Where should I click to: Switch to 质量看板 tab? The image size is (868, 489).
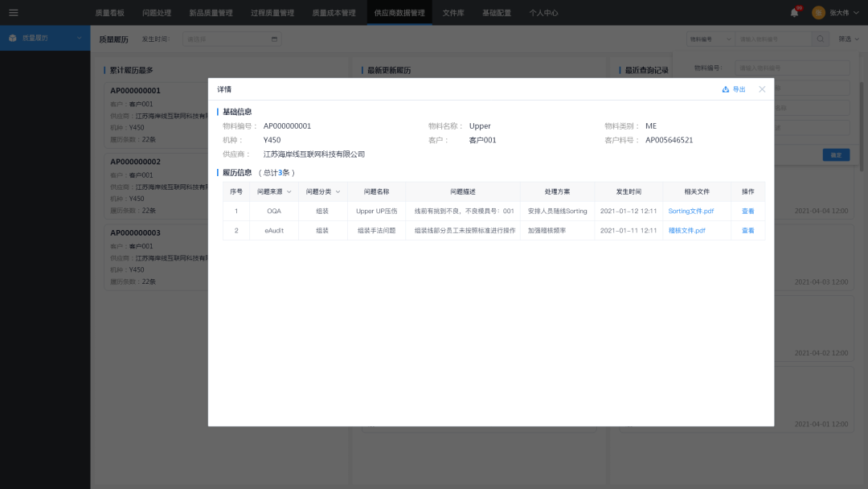(109, 13)
